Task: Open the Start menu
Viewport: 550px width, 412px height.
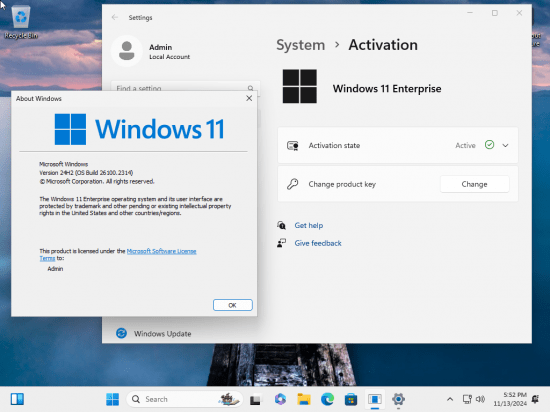Action: coord(113,399)
